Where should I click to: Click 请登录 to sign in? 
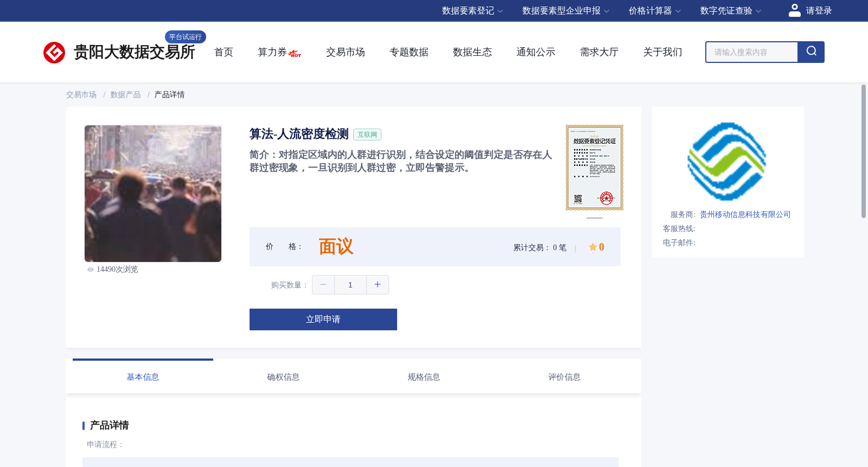(819, 11)
